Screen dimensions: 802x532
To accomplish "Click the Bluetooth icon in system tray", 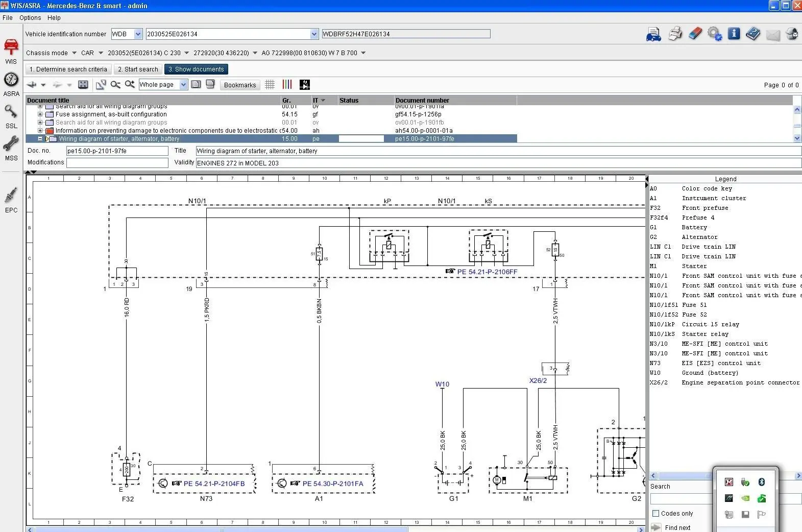I will (x=761, y=482).
